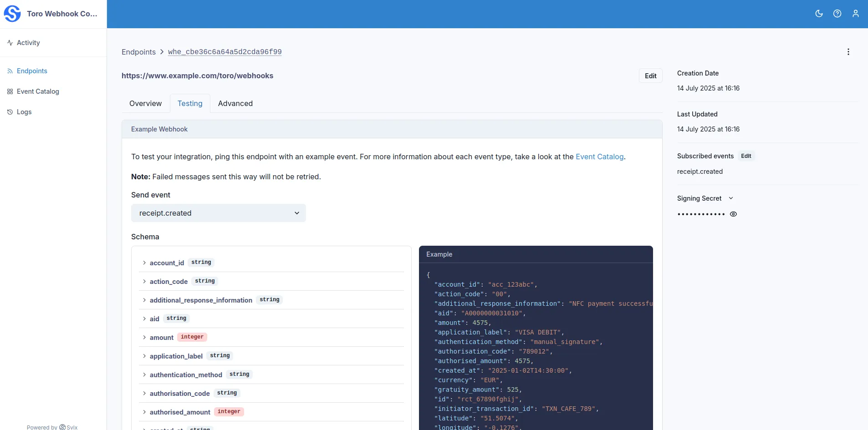Expand the Signing Secret chevron

click(731, 198)
